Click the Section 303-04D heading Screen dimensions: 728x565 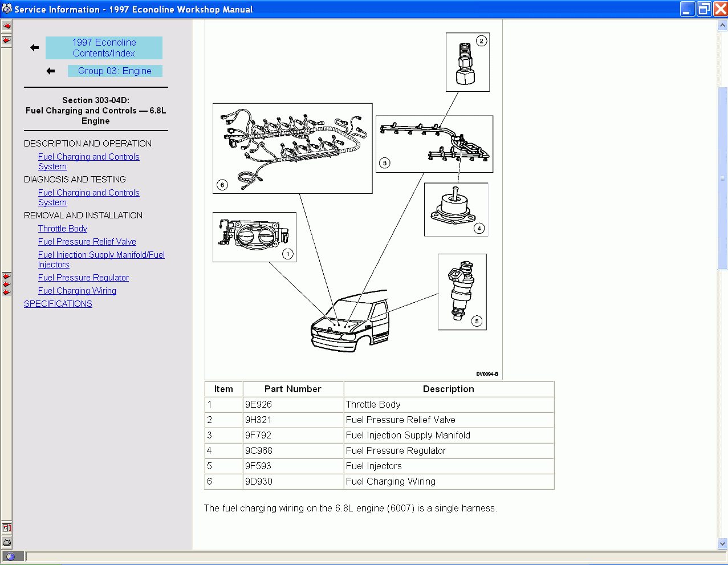96,111
